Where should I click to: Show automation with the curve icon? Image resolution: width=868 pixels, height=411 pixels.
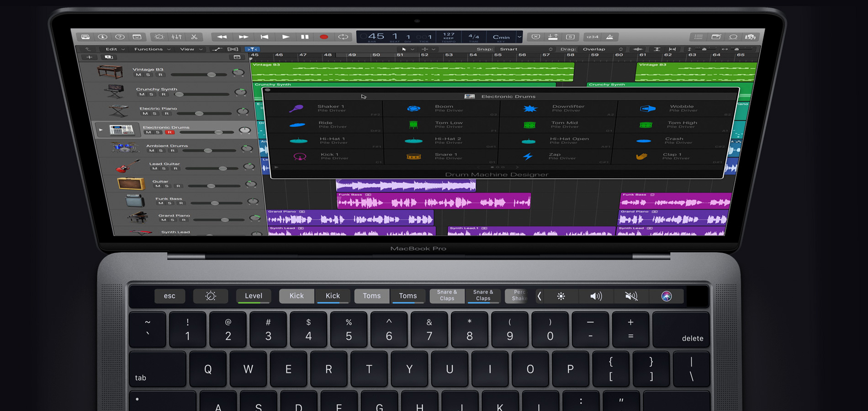[x=217, y=49]
